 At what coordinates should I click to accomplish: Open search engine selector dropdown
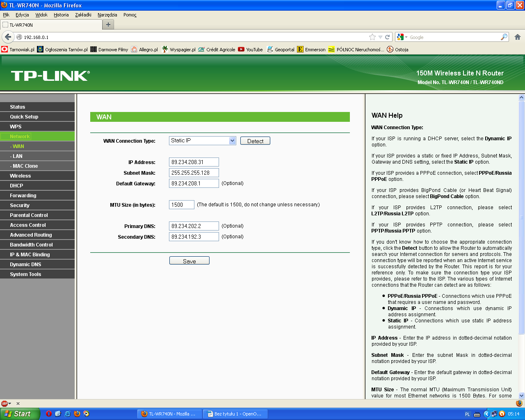click(x=402, y=37)
